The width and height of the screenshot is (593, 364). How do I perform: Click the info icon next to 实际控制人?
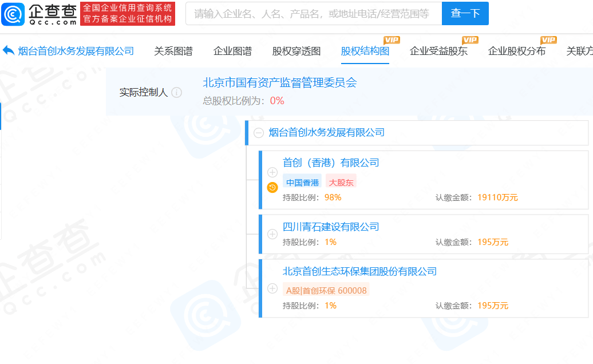coord(177,92)
